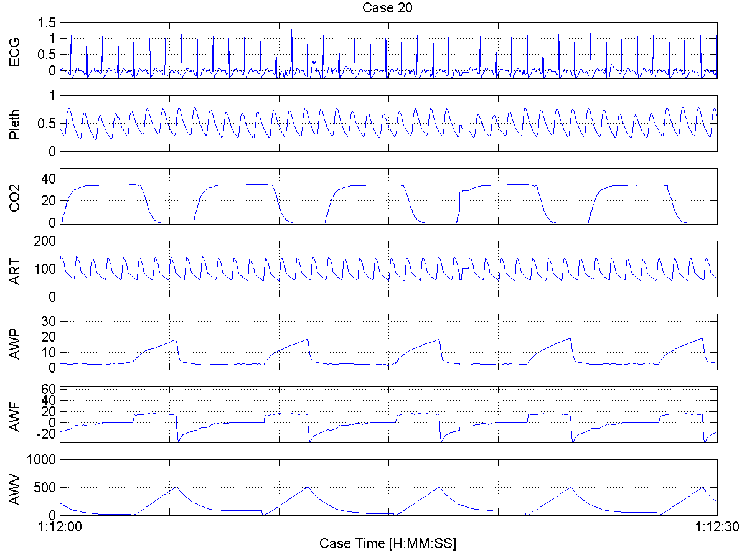The width and height of the screenshot is (747, 560).
Task: Click the 1.5 tick on ECG axis
Action: (x=47, y=23)
